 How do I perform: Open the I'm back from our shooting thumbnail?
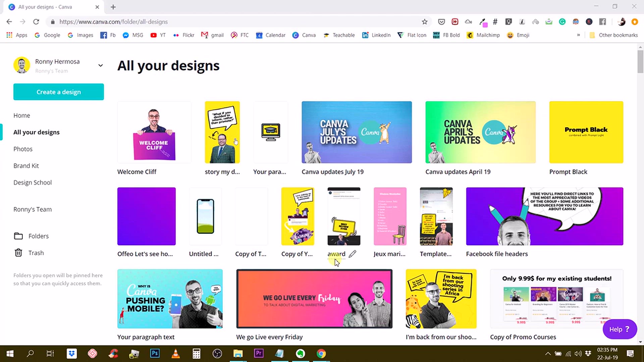(441, 299)
